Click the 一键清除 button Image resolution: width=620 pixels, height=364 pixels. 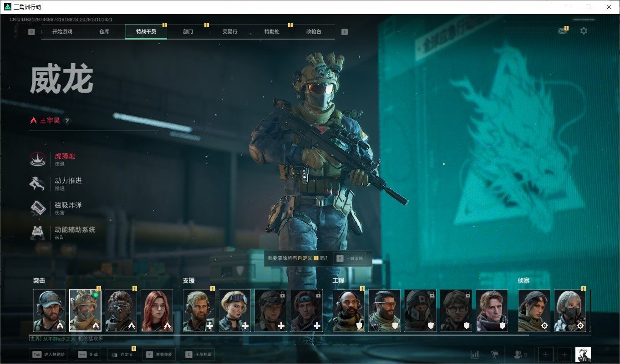[350, 258]
